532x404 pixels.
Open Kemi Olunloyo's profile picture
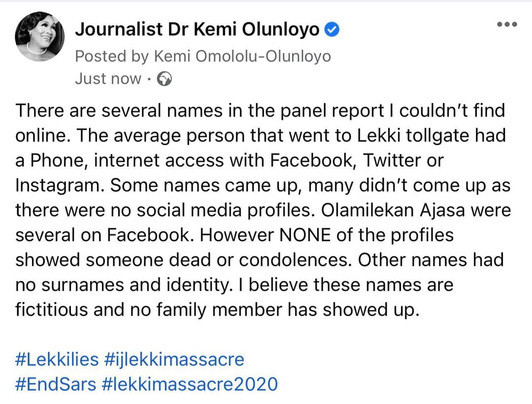pos(40,36)
